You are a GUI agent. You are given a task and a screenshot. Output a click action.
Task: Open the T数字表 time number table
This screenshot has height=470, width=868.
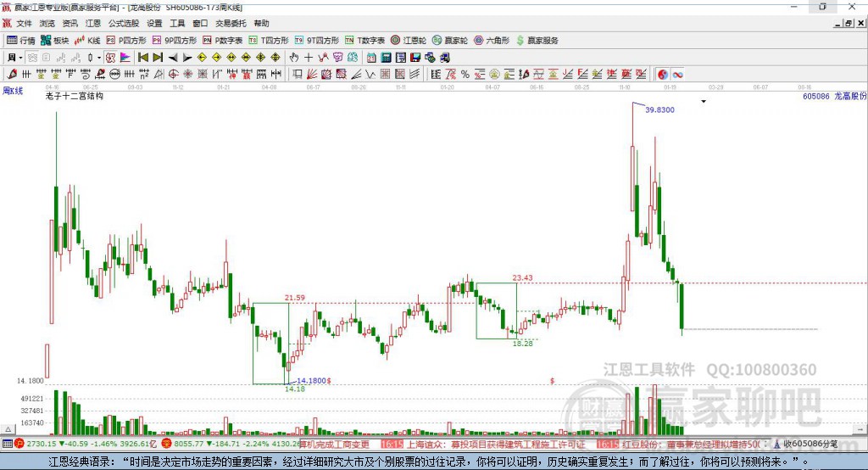click(x=364, y=41)
